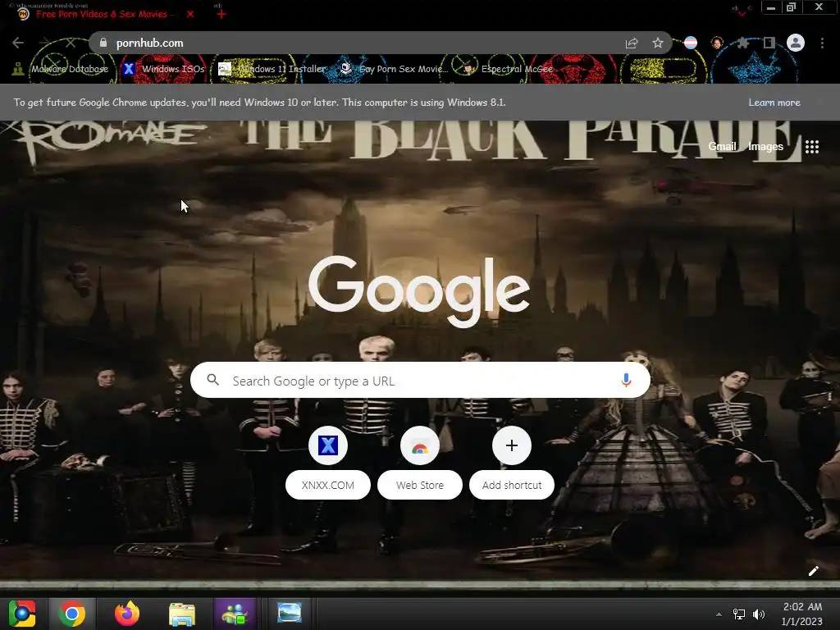Bookmark this page with the star icon
Image resolution: width=840 pixels, height=630 pixels.
tap(658, 43)
